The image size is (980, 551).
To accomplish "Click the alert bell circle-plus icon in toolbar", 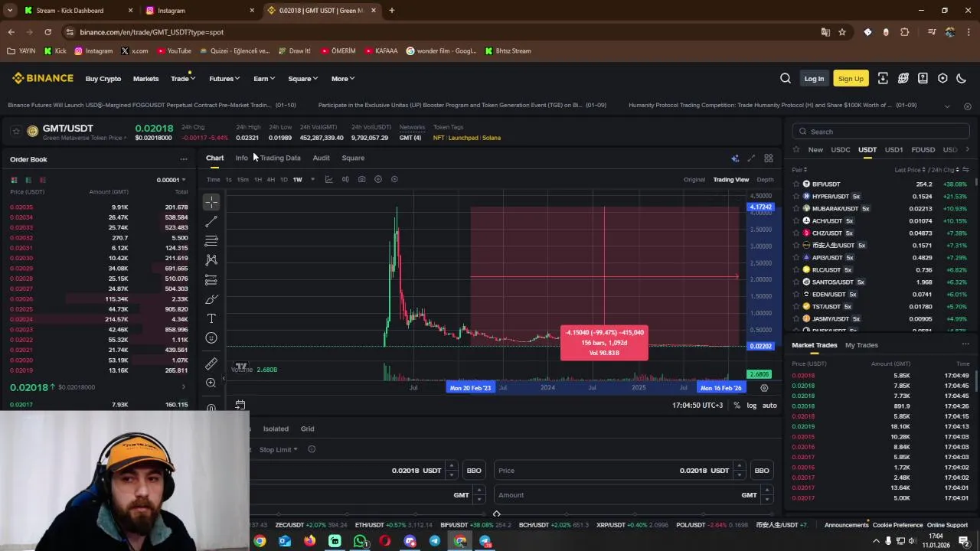I will tap(378, 179).
